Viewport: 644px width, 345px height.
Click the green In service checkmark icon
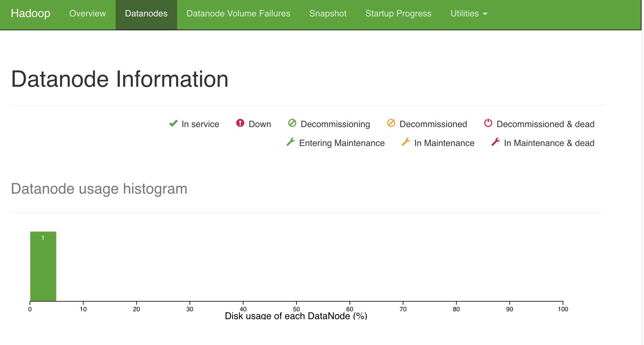[173, 123]
